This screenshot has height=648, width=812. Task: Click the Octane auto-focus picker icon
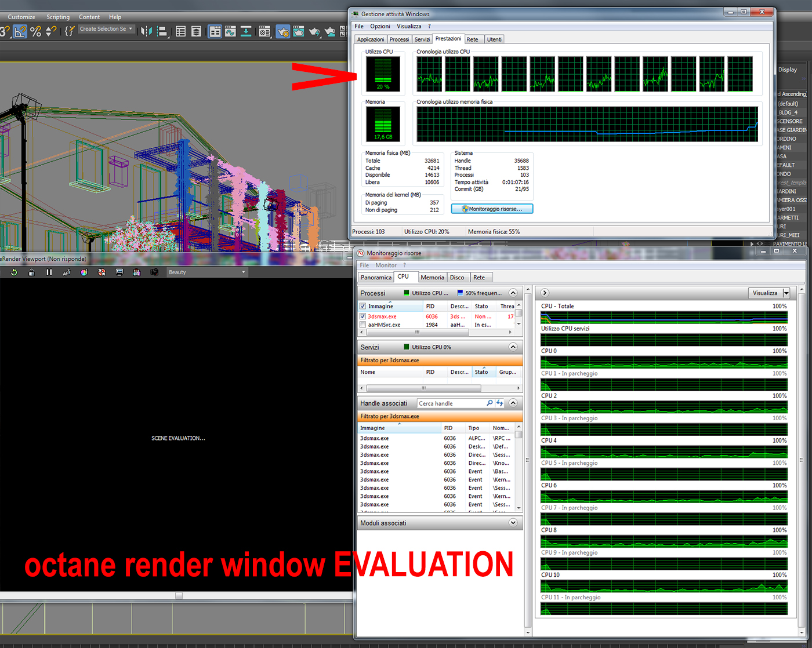[67, 272]
